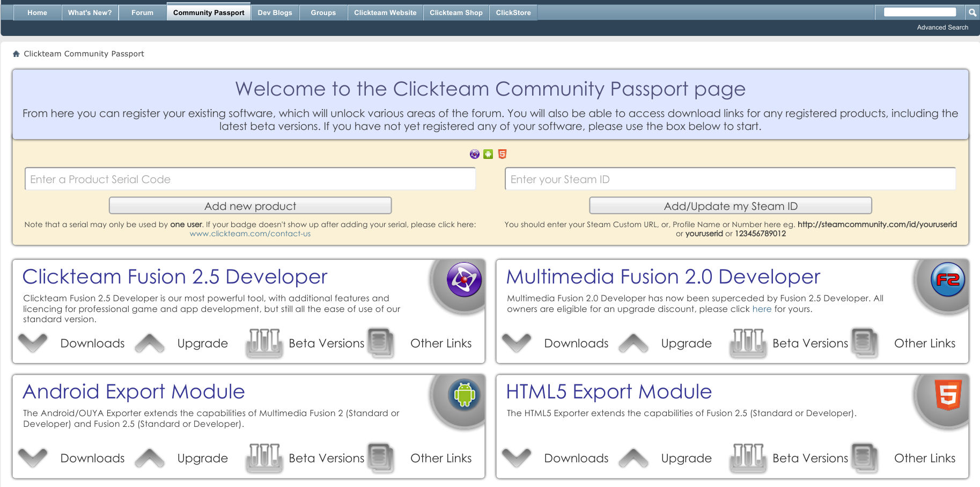Click the forum search box in the top bar
This screenshot has height=487, width=980.
click(x=920, y=12)
